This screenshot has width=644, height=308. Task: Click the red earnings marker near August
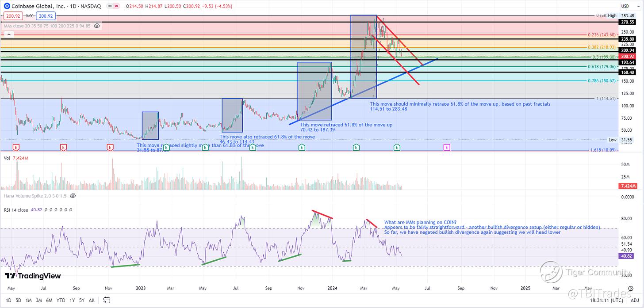tap(64, 147)
